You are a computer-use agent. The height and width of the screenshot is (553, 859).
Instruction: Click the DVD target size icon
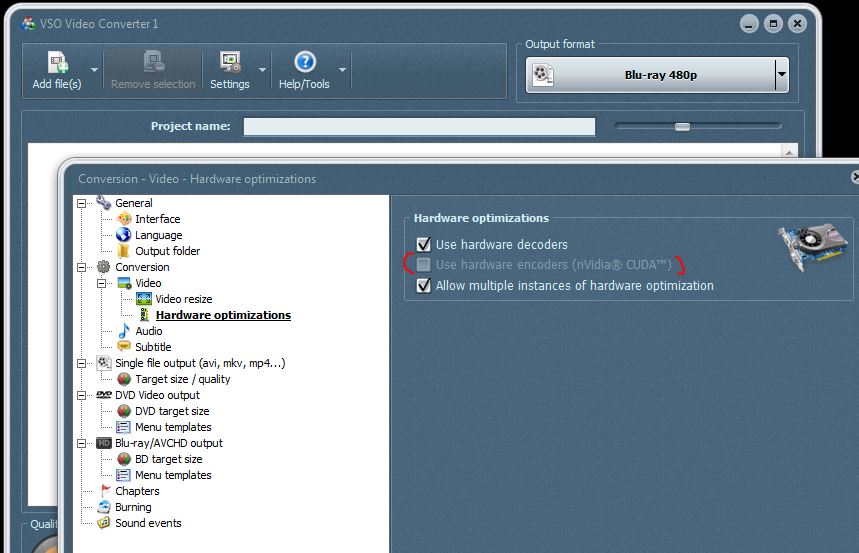[x=124, y=411]
